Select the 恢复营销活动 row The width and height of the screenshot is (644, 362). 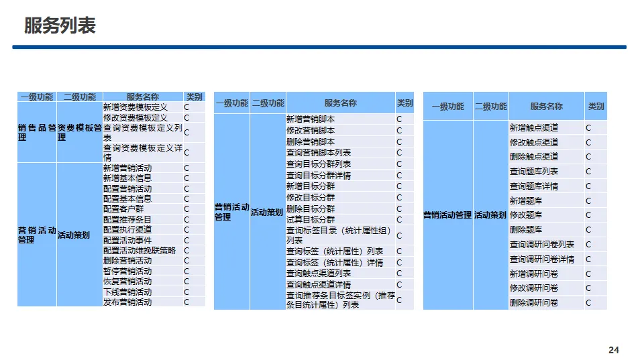[x=143, y=282]
